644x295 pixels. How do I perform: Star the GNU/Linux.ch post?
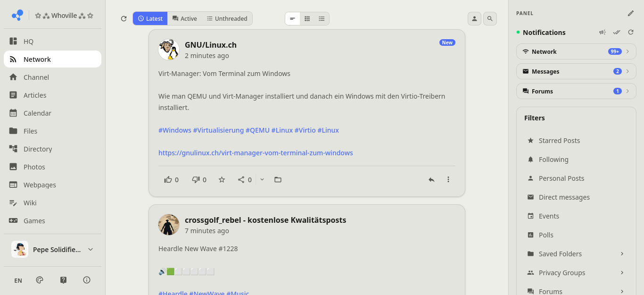click(x=222, y=179)
